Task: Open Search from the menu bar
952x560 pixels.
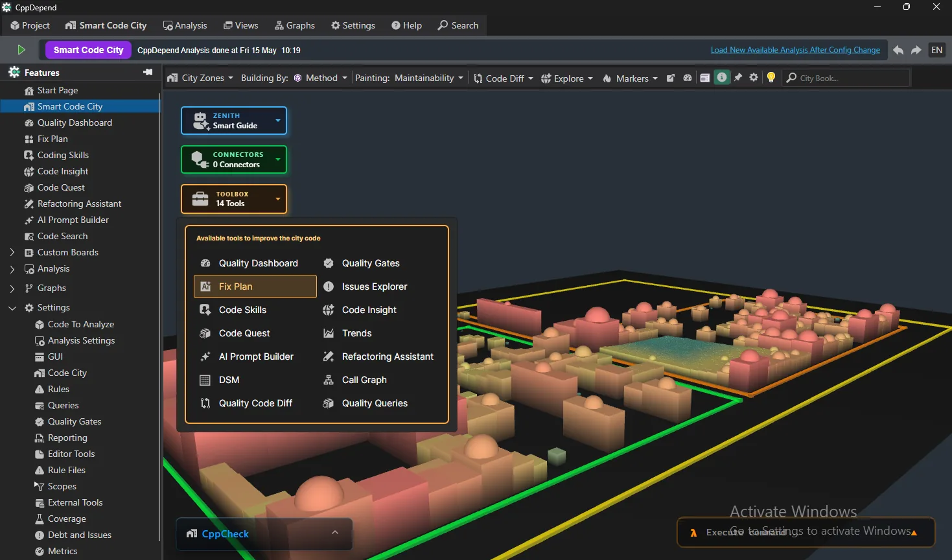Action: click(x=458, y=25)
